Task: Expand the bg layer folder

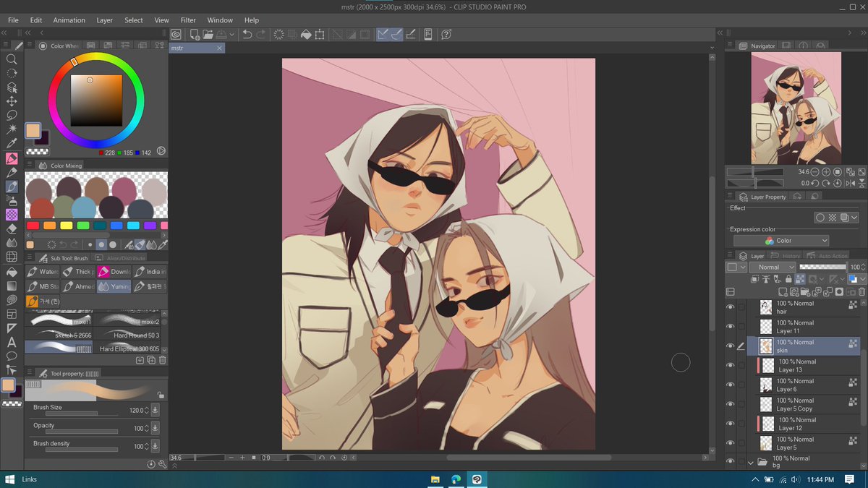Action: pyautogui.click(x=751, y=462)
